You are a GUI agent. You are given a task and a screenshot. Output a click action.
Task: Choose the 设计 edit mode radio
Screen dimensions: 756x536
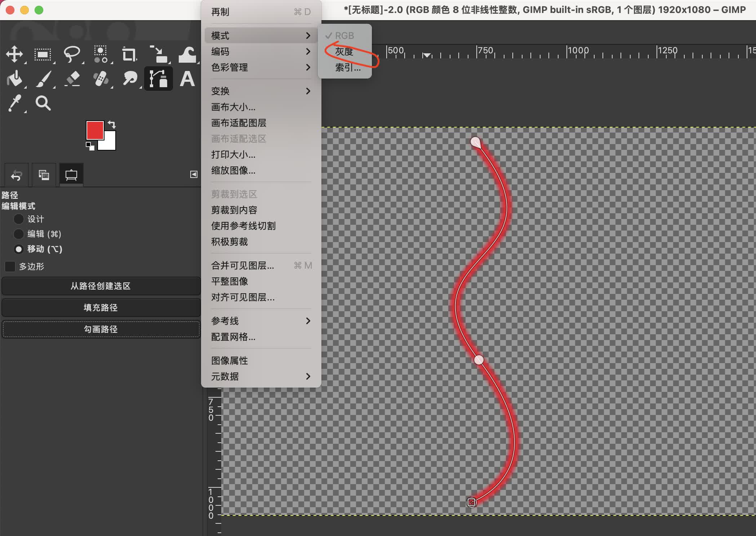pyautogui.click(x=19, y=219)
